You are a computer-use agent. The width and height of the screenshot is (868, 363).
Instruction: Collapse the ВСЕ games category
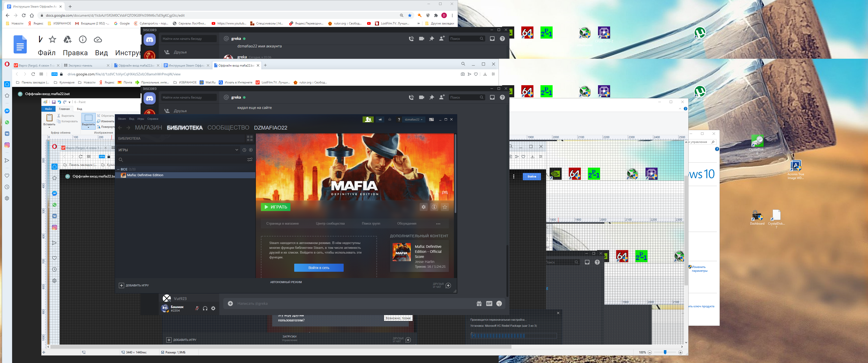pyautogui.click(x=119, y=169)
